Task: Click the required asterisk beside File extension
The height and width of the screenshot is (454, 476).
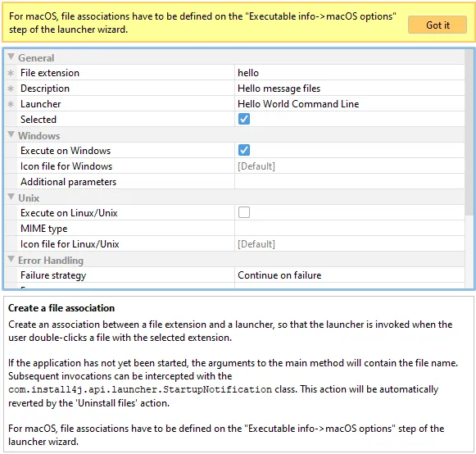Action: (x=11, y=73)
